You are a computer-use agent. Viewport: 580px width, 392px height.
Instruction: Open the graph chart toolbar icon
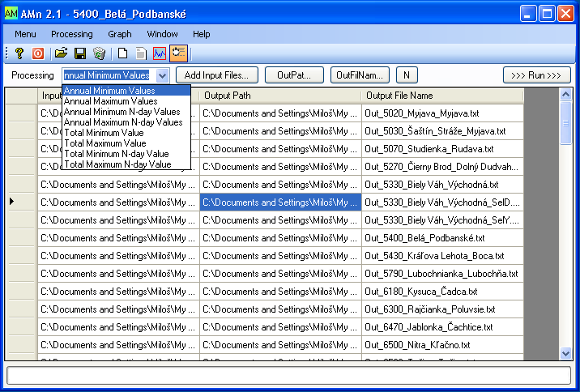point(160,53)
